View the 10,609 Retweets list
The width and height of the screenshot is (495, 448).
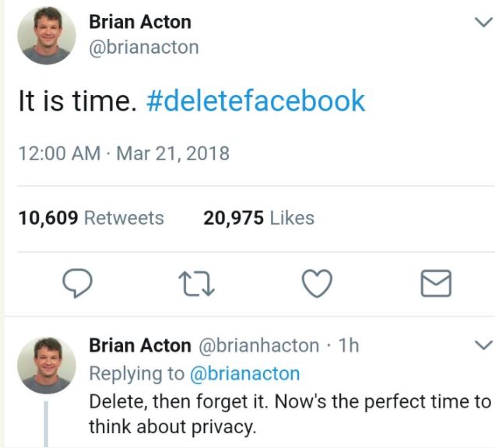coord(91,219)
